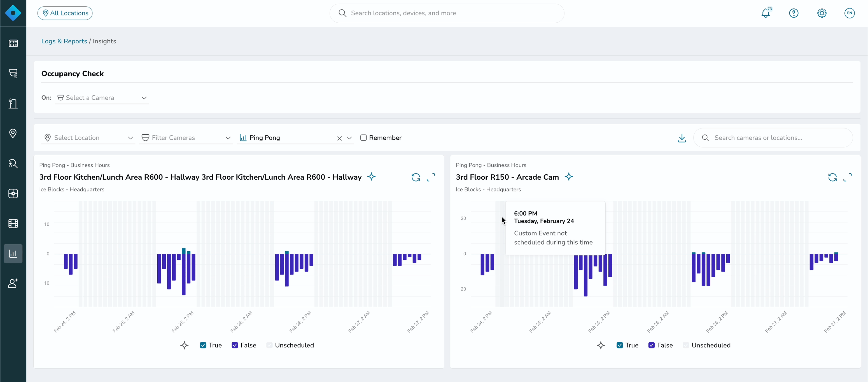Clear the Ping Pong selection

(339, 138)
